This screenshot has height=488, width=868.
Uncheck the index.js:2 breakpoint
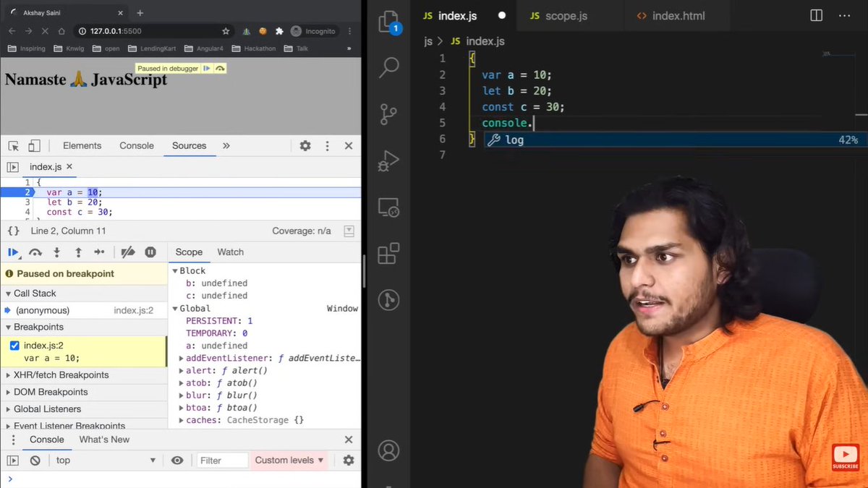coord(14,346)
